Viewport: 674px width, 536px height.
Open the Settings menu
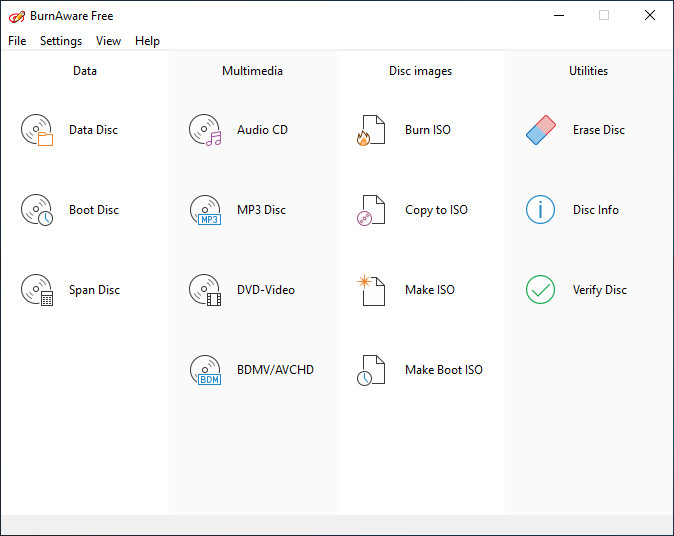pos(61,41)
